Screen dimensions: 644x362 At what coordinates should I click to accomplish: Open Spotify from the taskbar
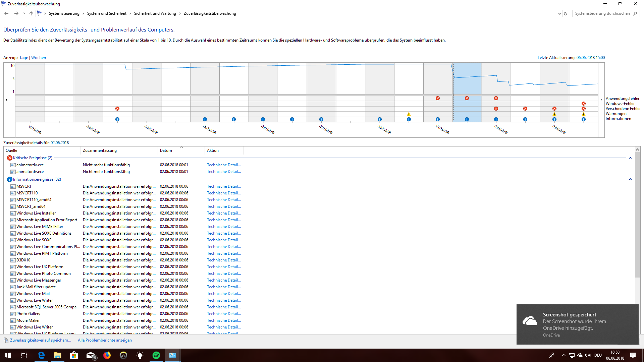(156, 355)
